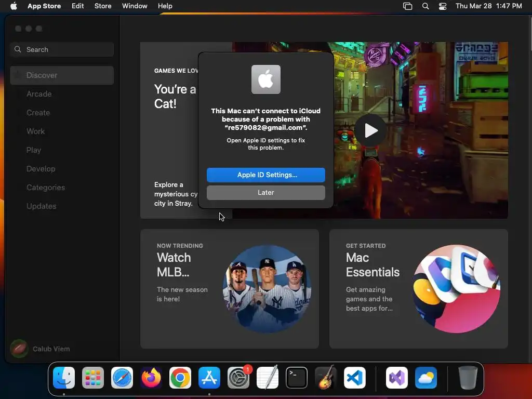Open the Window menu
Image resolution: width=532 pixels, height=399 pixels.
click(135, 6)
